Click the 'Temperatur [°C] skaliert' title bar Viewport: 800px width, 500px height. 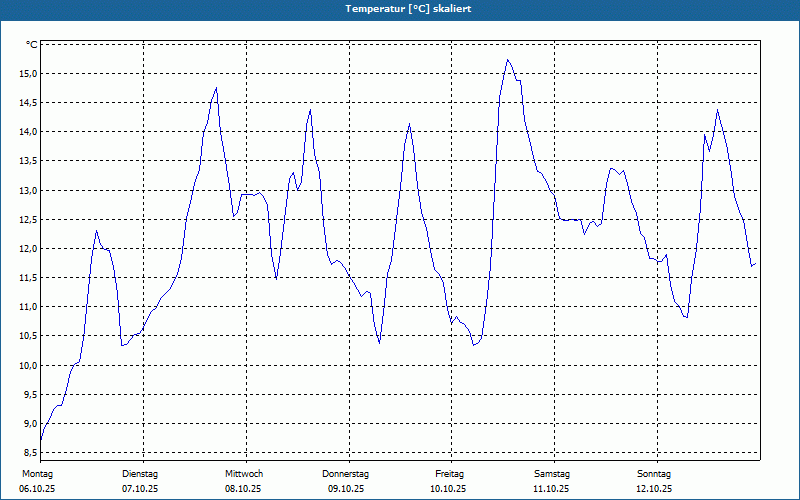[400, 9]
